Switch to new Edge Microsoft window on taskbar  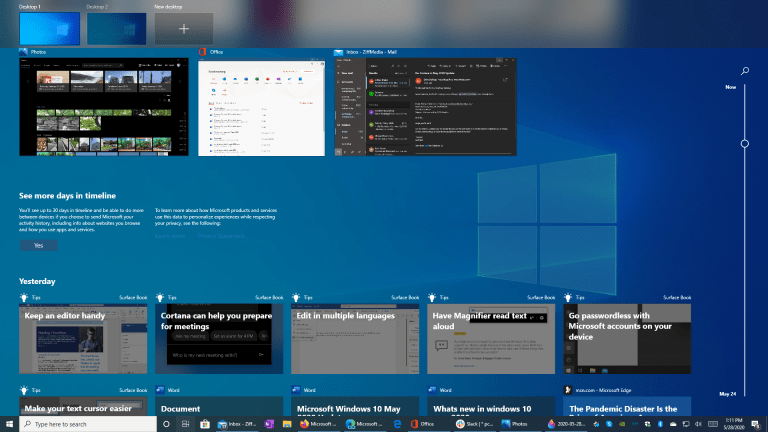click(364, 424)
